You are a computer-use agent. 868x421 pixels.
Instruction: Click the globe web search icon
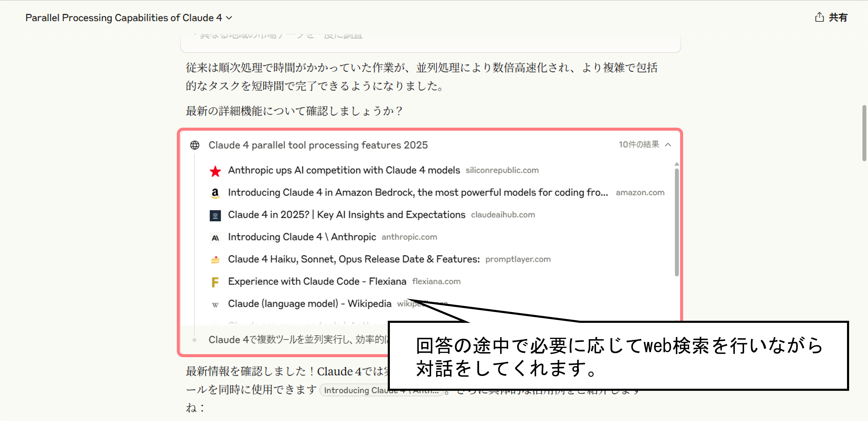click(x=195, y=145)
